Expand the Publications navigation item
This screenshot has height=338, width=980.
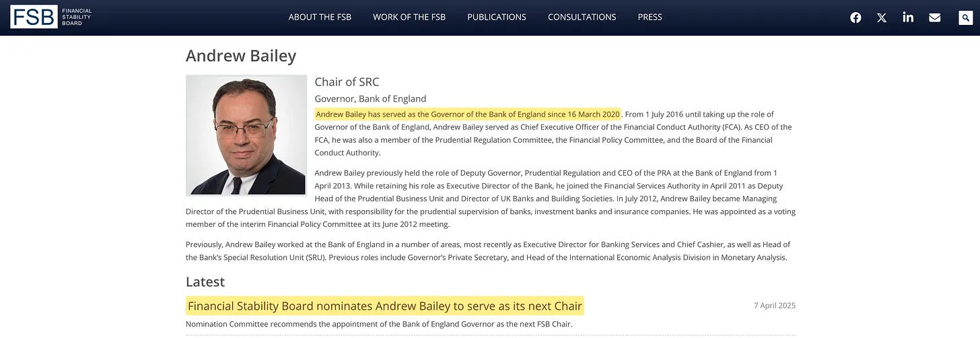pos(497,17)
